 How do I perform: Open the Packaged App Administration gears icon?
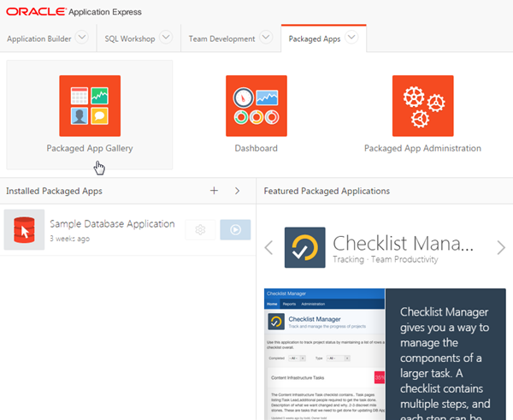point(422,106)
